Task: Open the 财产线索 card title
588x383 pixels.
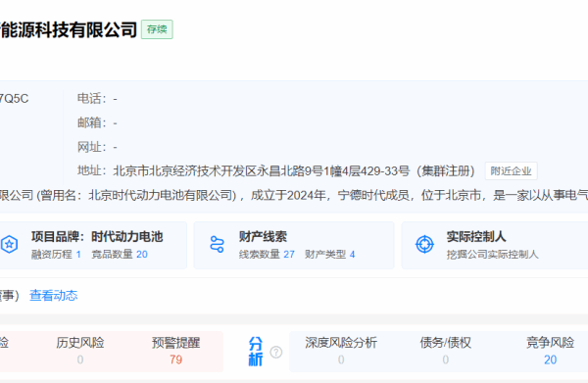Action: coord(263,236)
